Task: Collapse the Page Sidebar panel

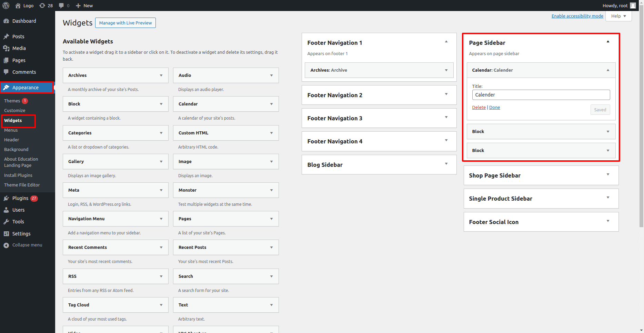Action: click(x=608, y=42)
